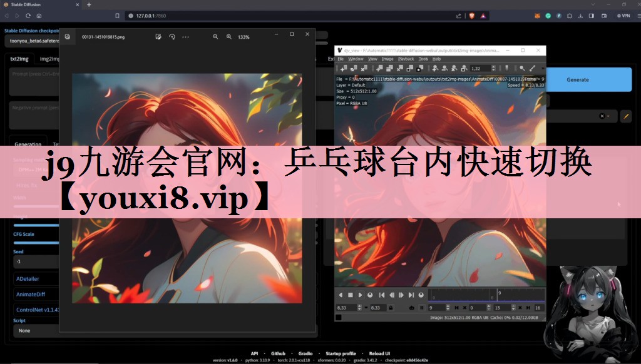Open the Grammarly extension icon
Viewport: 641px width, 364px height.
coord(548,16)
